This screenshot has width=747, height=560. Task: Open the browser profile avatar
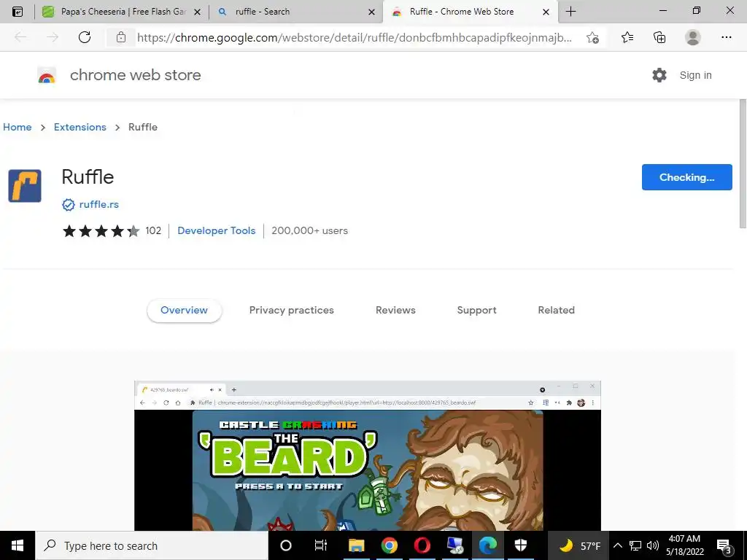[693, 37]
